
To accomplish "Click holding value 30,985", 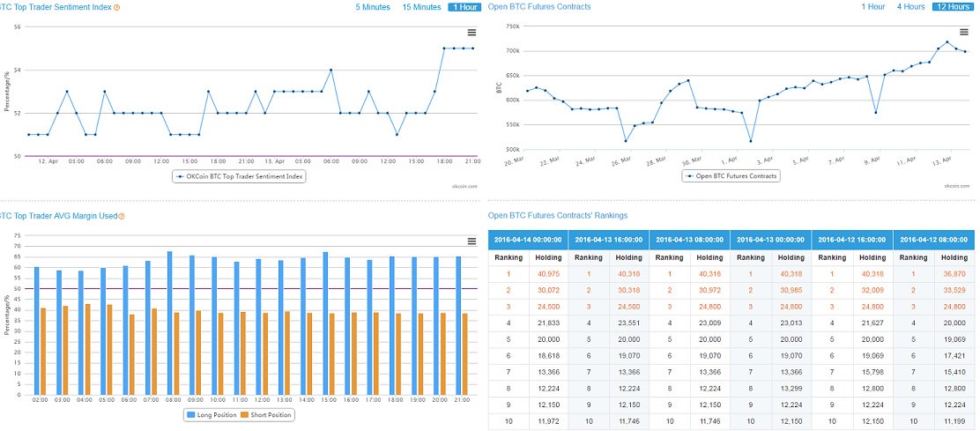I will click(791, 290).
